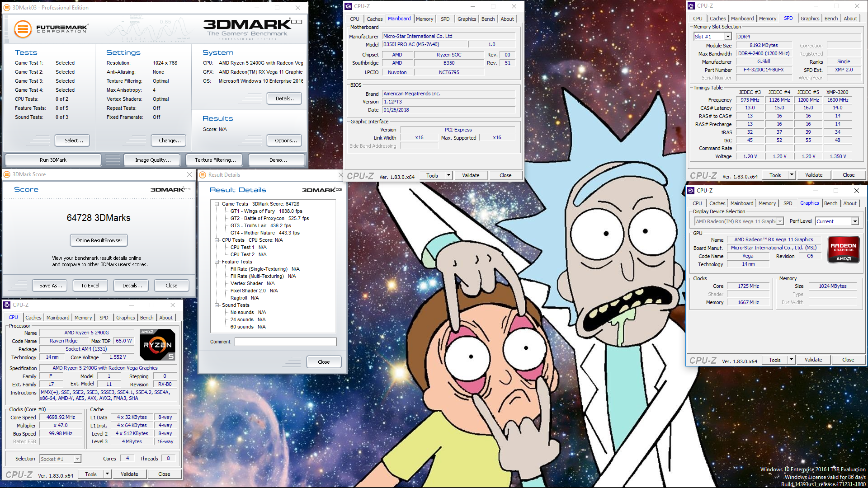Select Pixel Shader 2.0 result row
This screenshot has height=488, width=868.
pyautogui.click(x=254, y=291)
